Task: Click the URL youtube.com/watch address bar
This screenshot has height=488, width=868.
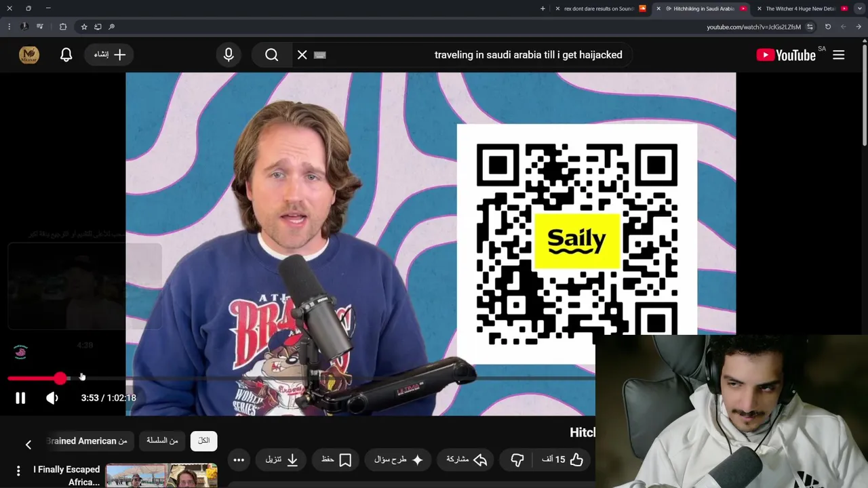Action: coord(753,27)
